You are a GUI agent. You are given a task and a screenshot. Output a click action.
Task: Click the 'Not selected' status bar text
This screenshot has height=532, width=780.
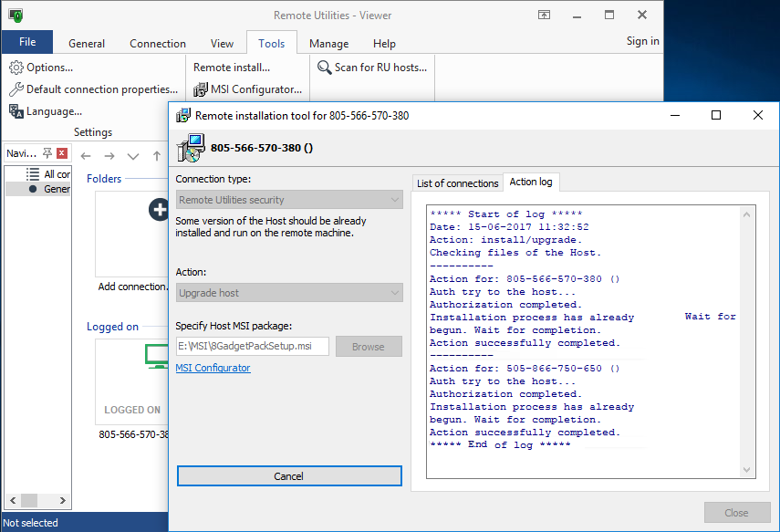tap(30, 523)
